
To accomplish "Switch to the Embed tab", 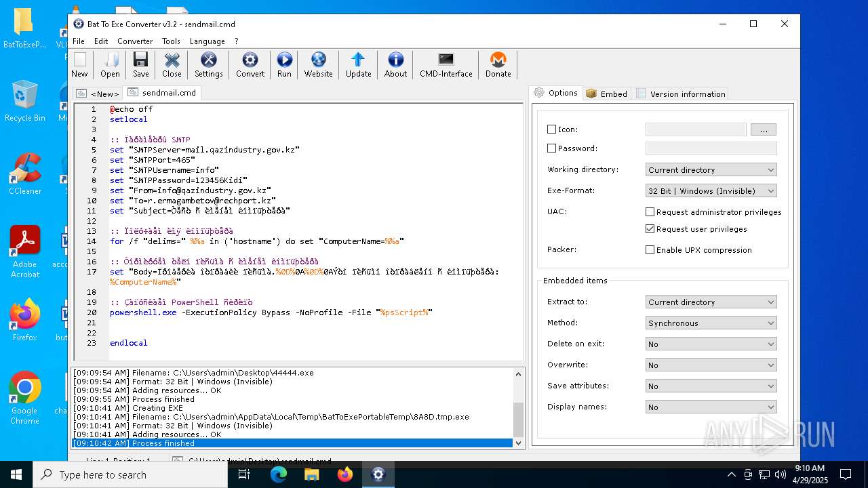I will (x=607, y=94).
